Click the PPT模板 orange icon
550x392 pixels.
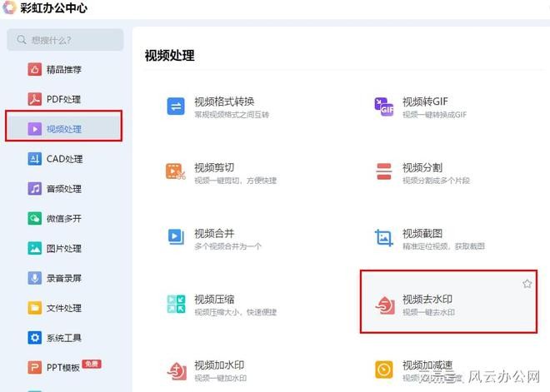tap(34, 368)
